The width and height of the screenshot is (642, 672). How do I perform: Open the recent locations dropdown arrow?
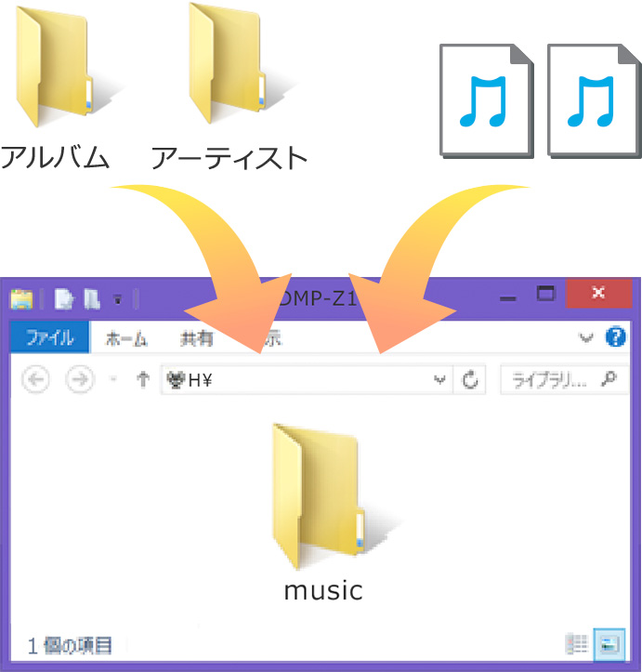coord(113,380)
